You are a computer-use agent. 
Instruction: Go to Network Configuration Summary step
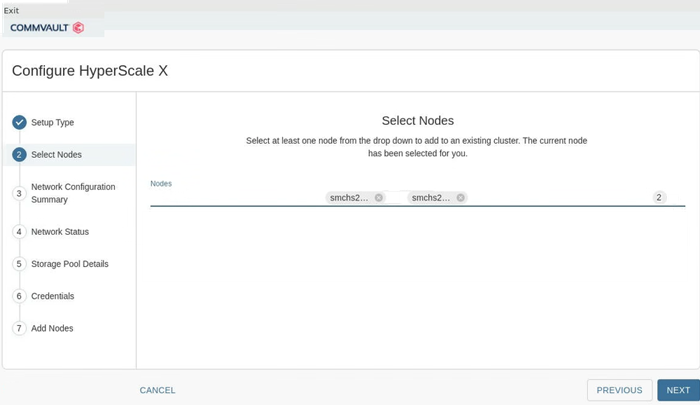click(x=73, y=193)
